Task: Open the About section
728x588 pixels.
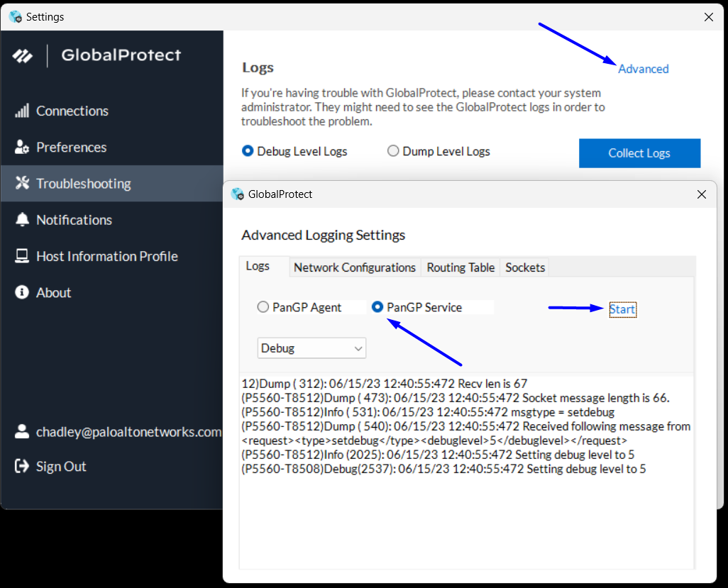Action: point(53,292)
